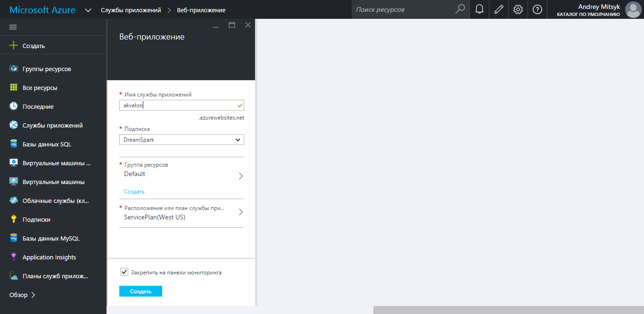Click Andrey Mitsyk account name

(599, 7)
